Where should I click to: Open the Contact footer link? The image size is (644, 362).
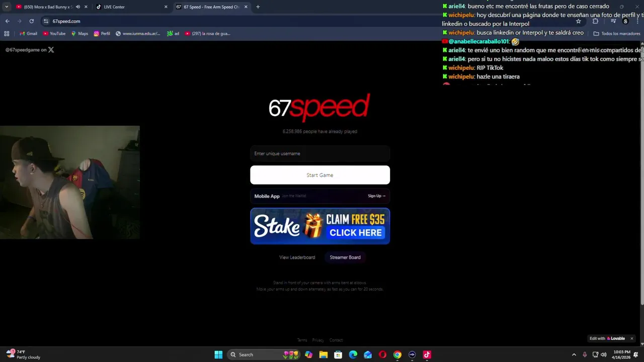pyautogui.click(x=336, y=340)
